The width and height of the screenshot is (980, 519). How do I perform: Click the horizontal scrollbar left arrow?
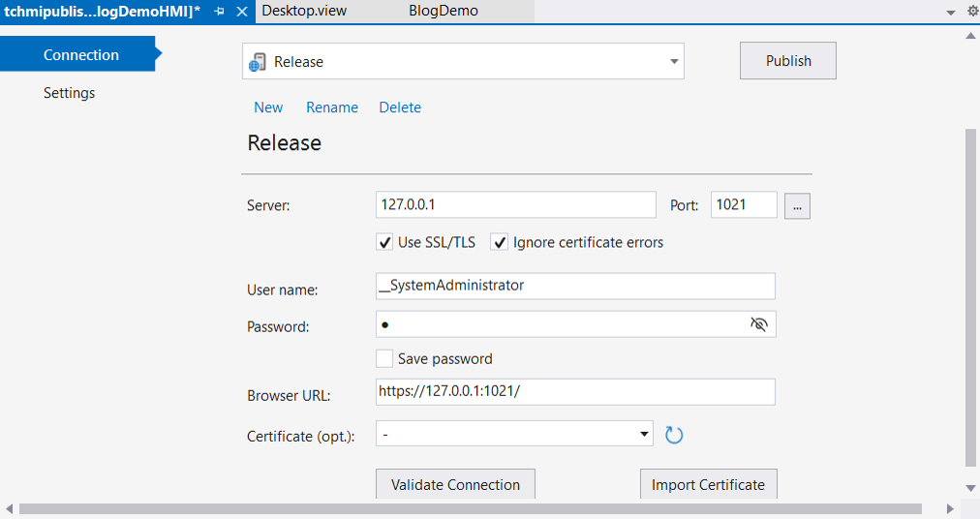click(9, 508)
